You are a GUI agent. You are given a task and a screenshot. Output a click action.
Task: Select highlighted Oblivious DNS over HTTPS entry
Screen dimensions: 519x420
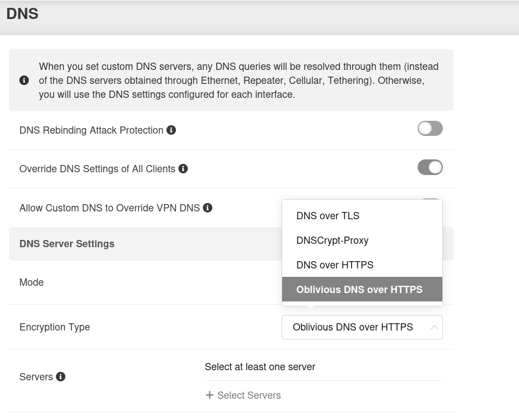[x=359, y=290]
